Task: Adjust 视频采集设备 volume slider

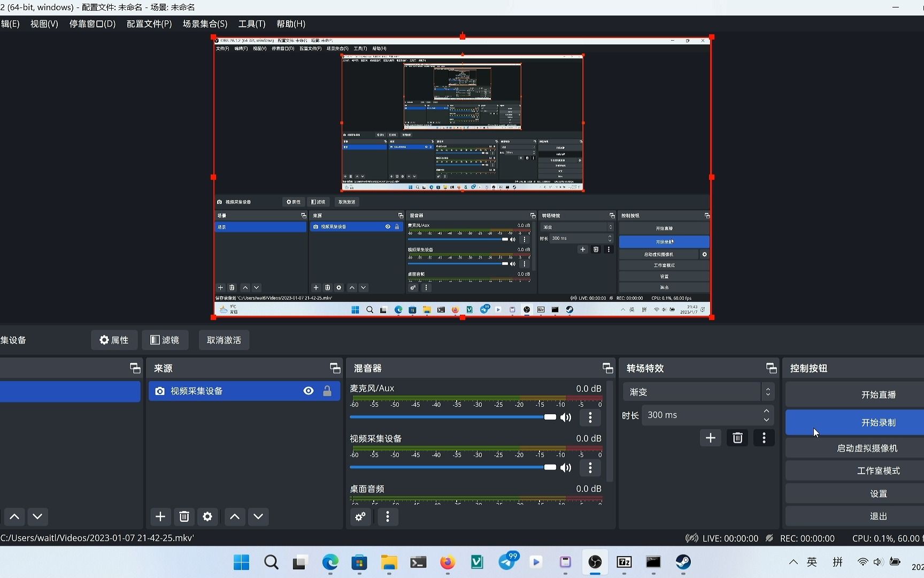Action: pyautogui.click(x=452, y=467)
